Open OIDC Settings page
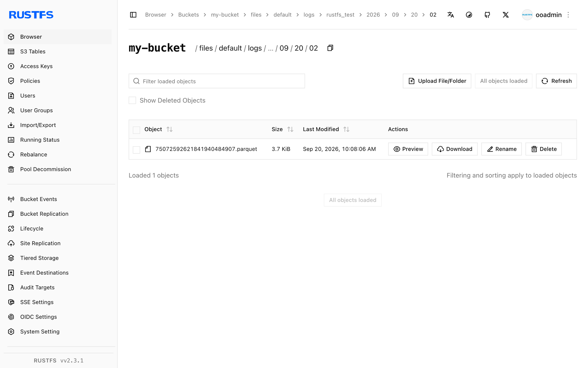Image resolution: width=588 pixels, height=368 pixels. point(58,317)
